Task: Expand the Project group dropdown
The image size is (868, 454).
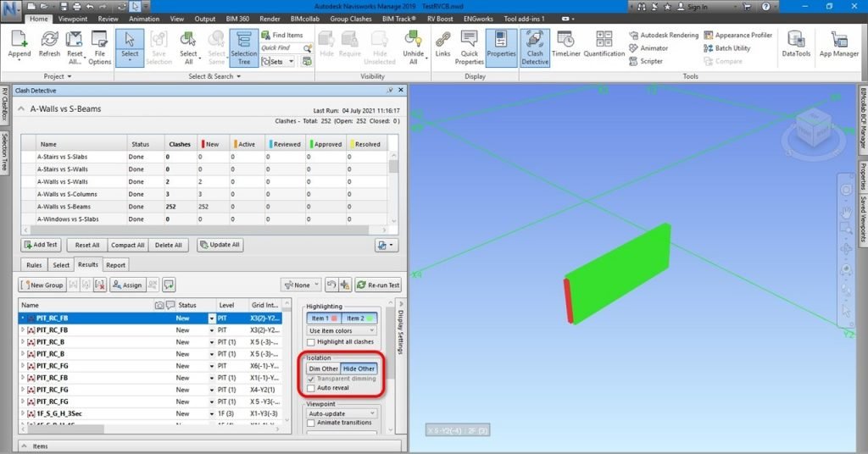Action: tap(58, 76)
